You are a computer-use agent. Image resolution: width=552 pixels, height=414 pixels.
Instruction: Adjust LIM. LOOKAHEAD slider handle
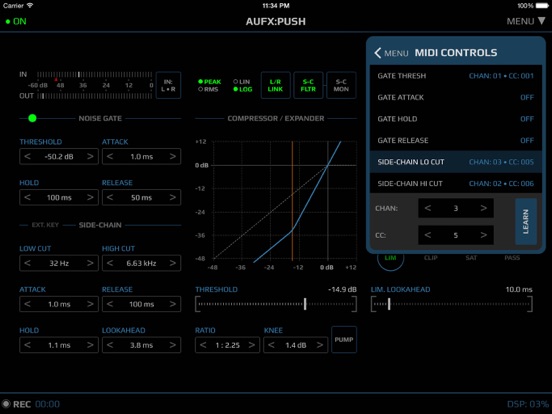pyautogui.click(x=389, y=304)
